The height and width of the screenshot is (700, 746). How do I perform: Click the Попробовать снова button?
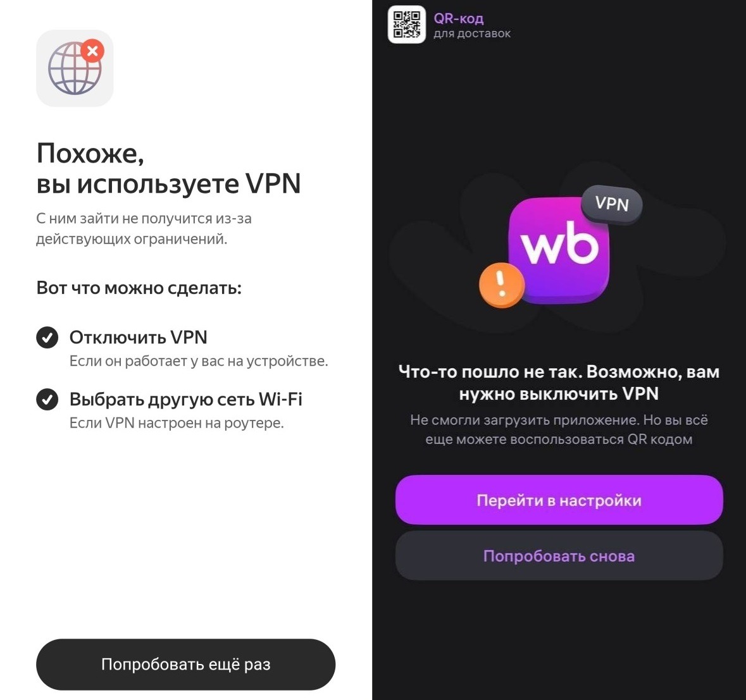tap(559, 556)
